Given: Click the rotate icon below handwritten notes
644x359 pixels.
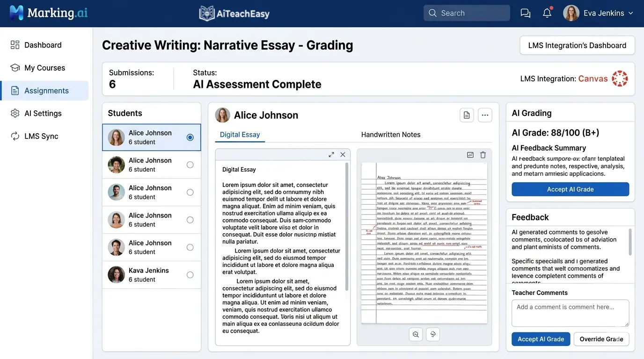Looking at the screenshot, I should (432, 334).
